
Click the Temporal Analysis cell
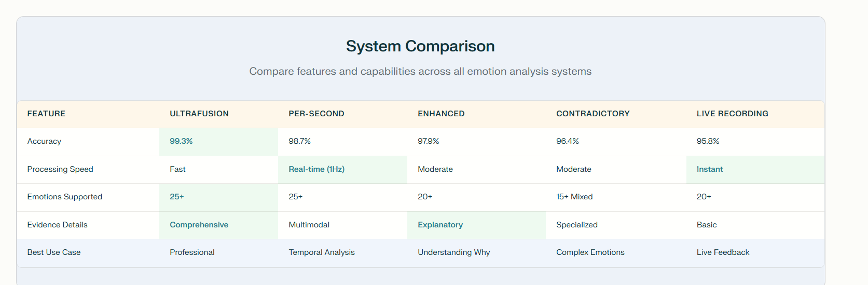pyautogui.click(x=322, y=252)
